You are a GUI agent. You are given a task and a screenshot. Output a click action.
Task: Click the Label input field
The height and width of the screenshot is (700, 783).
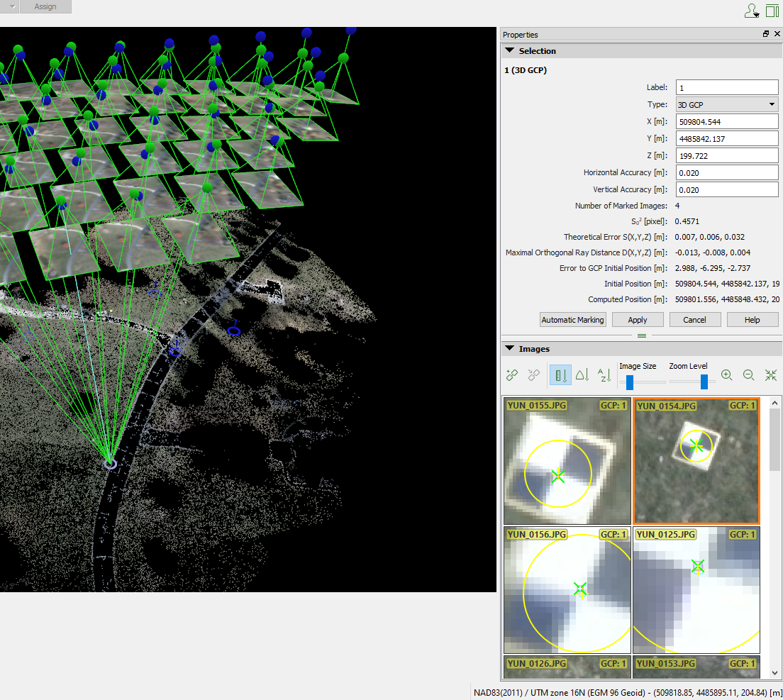pos(727,87)
